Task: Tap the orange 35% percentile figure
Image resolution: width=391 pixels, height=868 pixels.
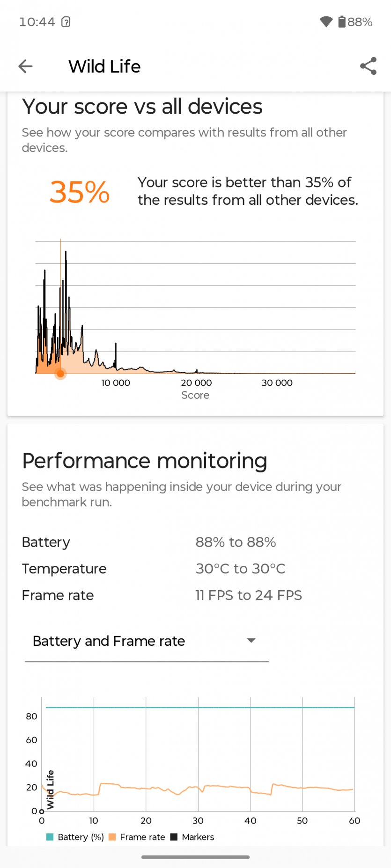Action: pyautogui.click(x=80, y=192)
